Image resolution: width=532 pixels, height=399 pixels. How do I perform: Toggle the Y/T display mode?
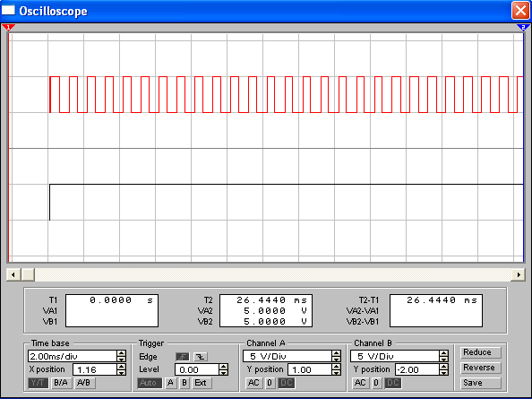[38, 383]
